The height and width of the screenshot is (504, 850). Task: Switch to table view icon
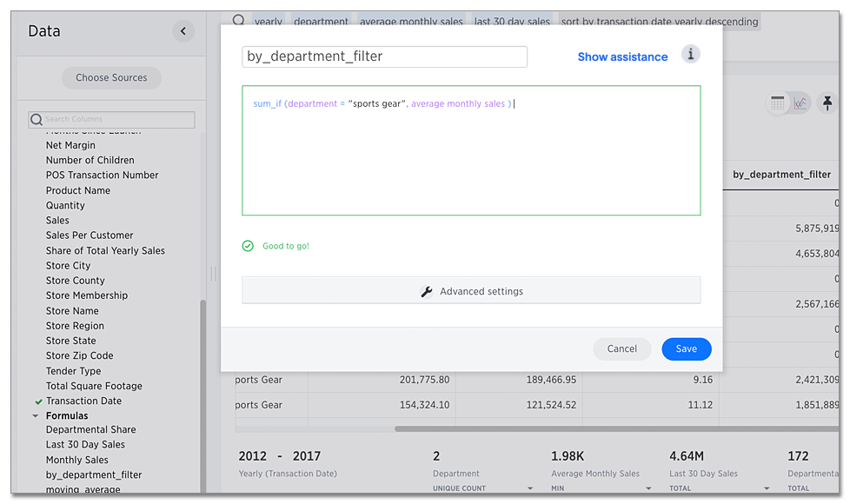776,103
